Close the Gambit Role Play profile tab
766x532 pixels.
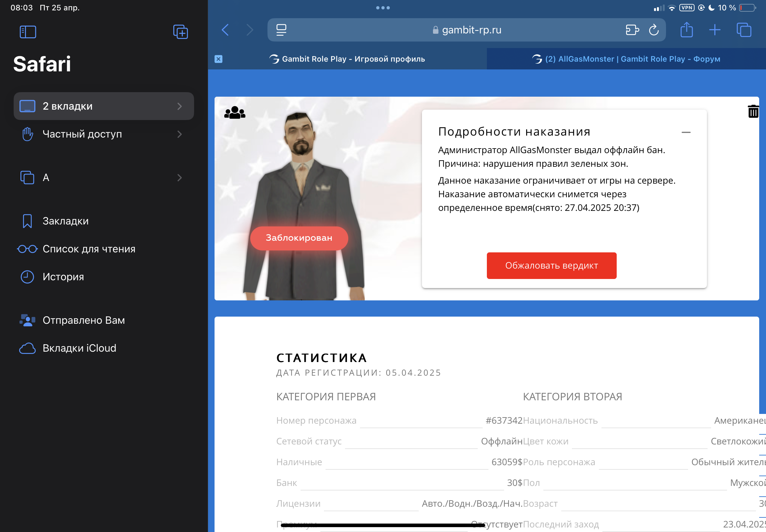click(218, 59)
